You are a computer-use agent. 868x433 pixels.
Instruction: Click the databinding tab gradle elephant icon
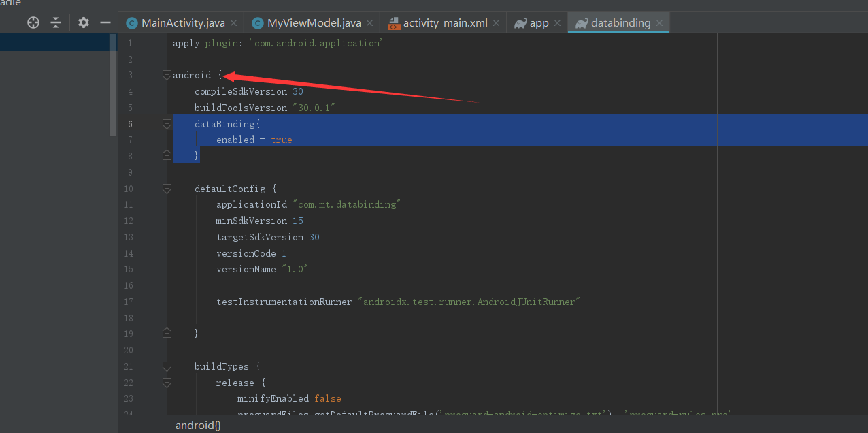(582, 23)
